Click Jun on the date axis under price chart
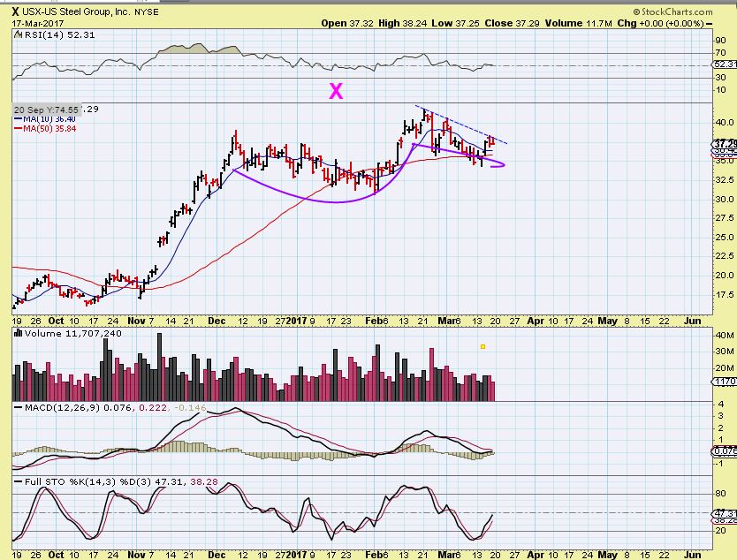737x560 pixels. [692, 321]
